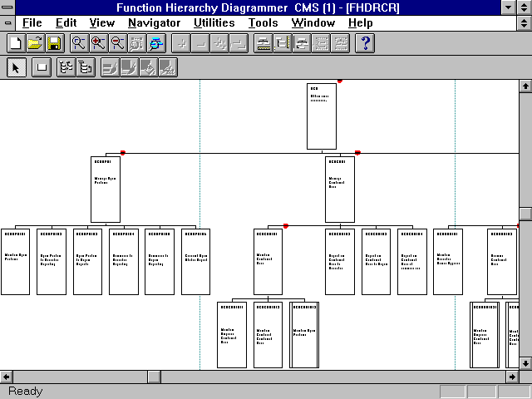Save the diagram using the floppy disk icon
The height and width of the screenshot is (399, 532).
[x=54, y=43]
